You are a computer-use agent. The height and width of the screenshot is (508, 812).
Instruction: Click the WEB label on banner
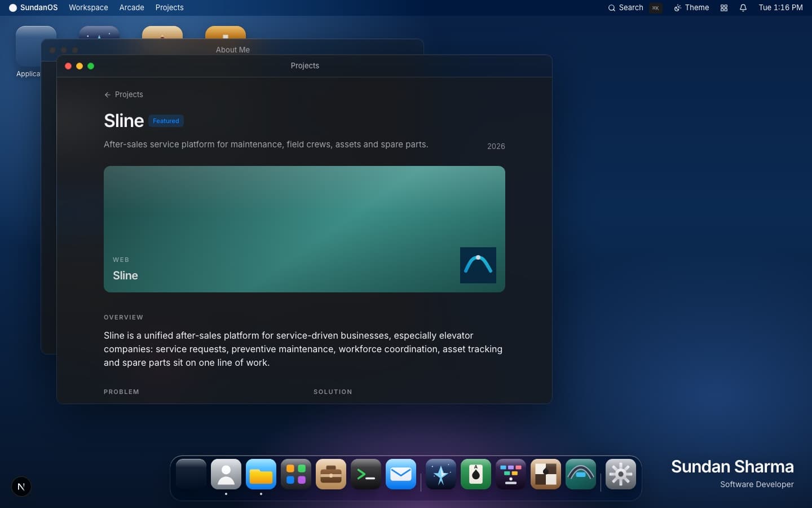click(x=121, y=260)
